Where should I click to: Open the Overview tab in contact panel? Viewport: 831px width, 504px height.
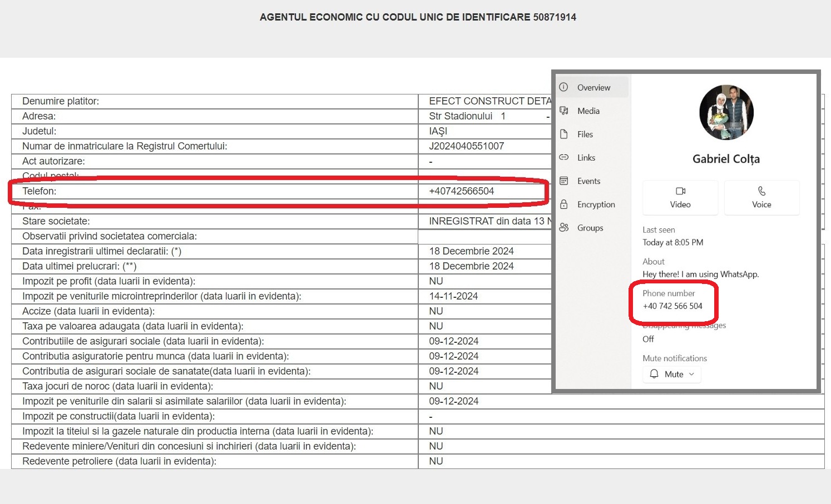pyautogui.click(x=593, y=87)
